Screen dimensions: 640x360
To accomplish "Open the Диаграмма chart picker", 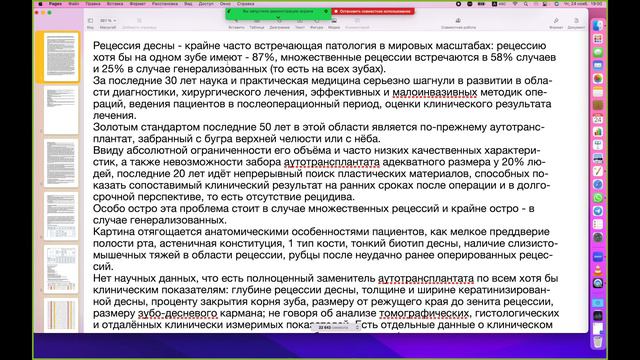I will point(279,23).
